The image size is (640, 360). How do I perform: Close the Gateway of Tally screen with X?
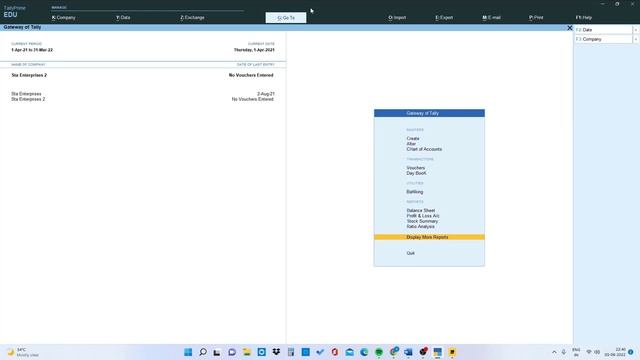point(570,28)
